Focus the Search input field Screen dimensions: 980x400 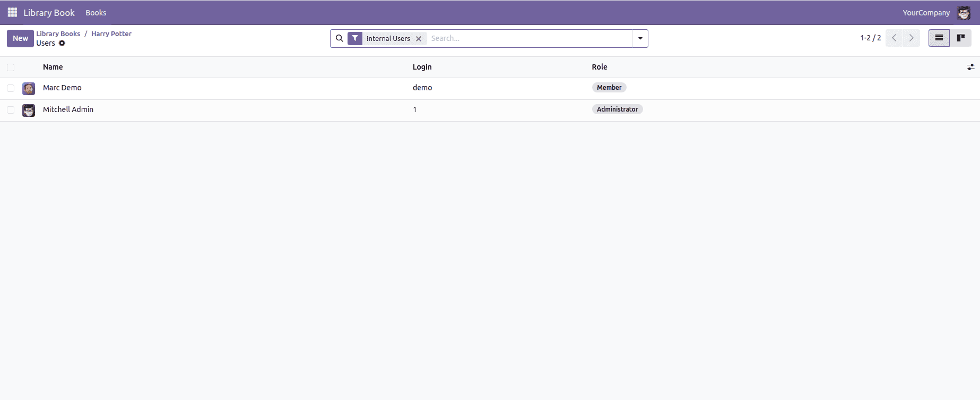(x=530, y=38)
